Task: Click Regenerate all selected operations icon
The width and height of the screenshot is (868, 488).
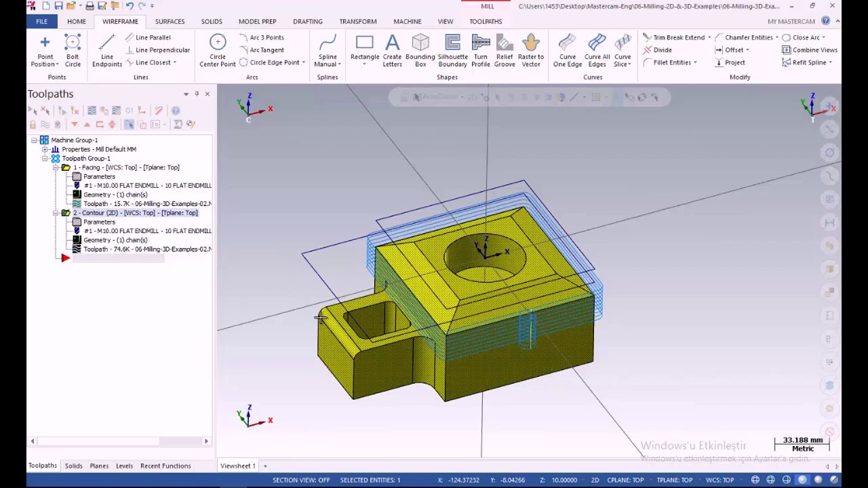Action: tap(62, 110)
